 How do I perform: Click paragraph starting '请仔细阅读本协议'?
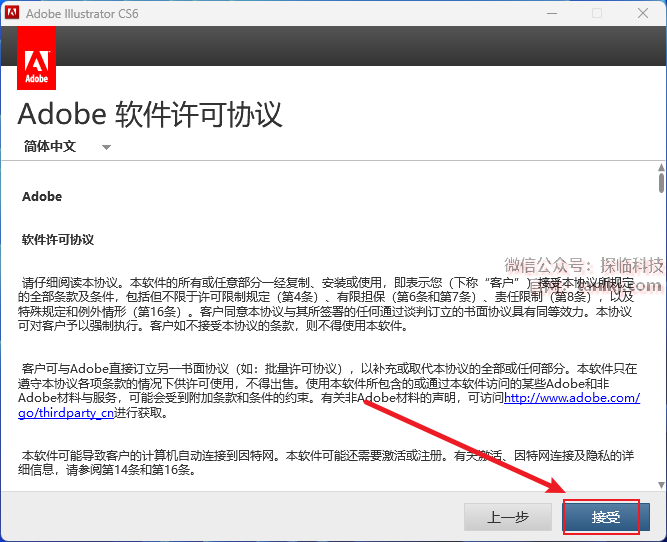326,304
